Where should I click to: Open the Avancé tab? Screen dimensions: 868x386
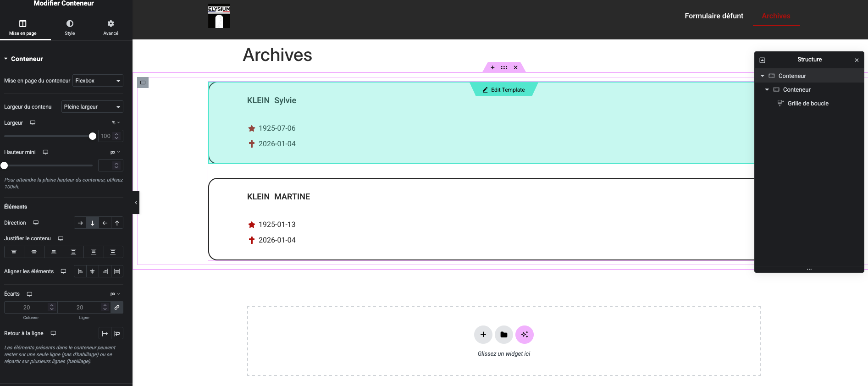coord(111,28)
